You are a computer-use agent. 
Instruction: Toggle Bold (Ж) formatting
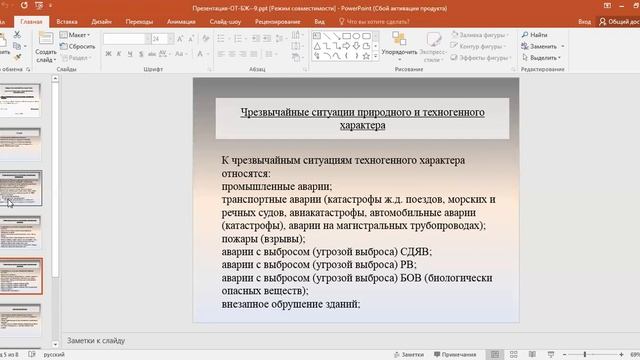tap(108, 54)
